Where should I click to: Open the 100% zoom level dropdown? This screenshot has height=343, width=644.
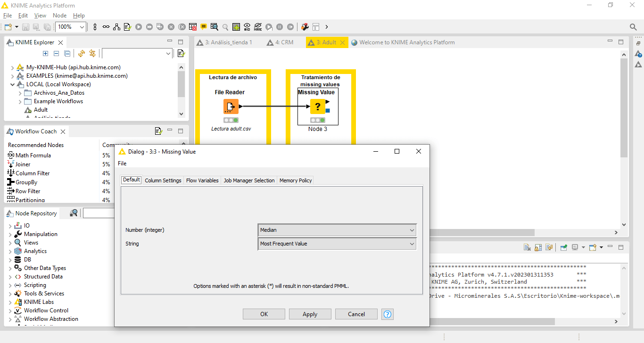82,27
